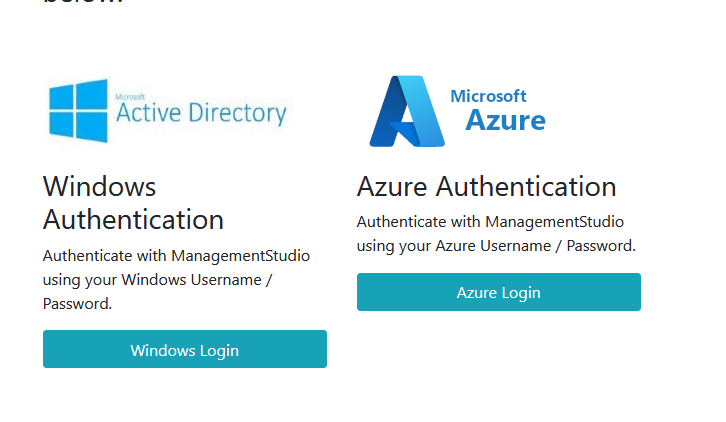Click text mentioning Windows Username / Password

[x=176, y=280]
